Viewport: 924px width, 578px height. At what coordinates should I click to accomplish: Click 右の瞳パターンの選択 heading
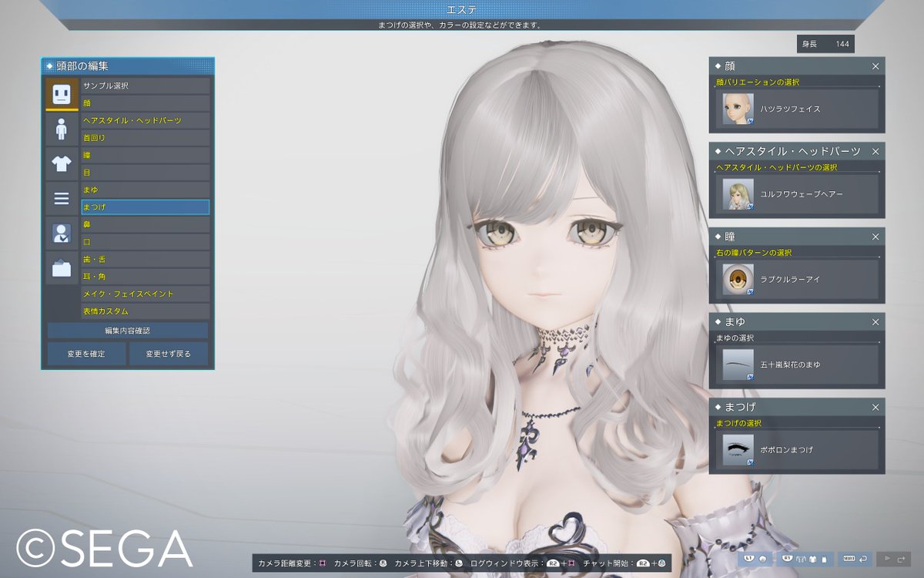[754, 252]
